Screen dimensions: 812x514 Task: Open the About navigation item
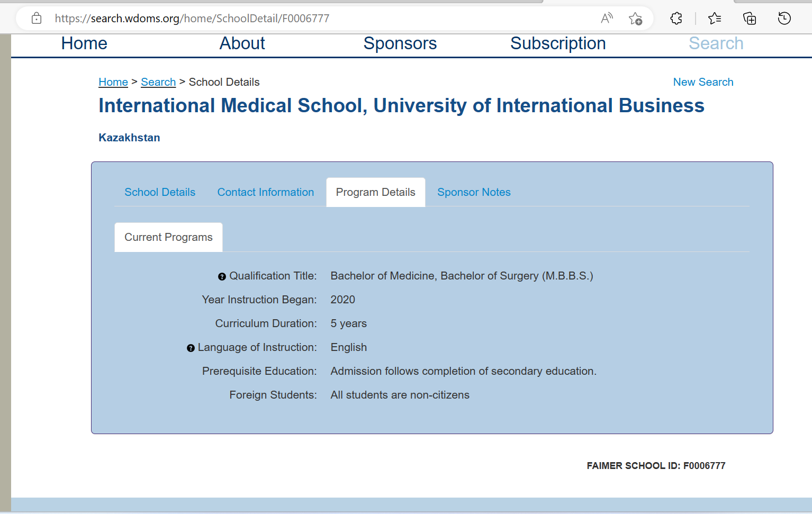point(242,43)
